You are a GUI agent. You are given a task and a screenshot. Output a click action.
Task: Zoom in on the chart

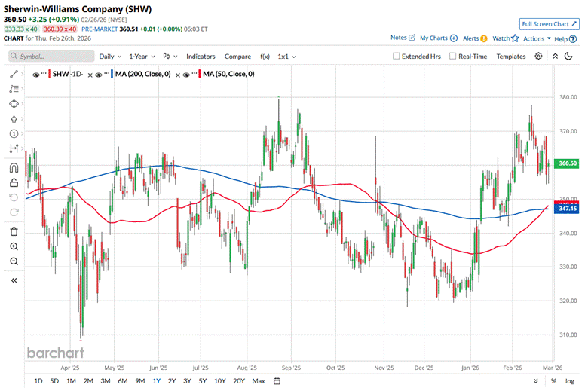coord(14,246)
